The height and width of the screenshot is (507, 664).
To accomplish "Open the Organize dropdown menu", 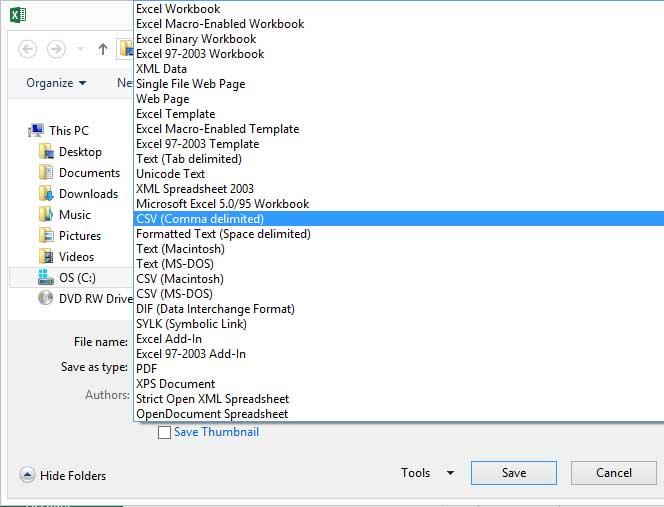I will point(56,83).
